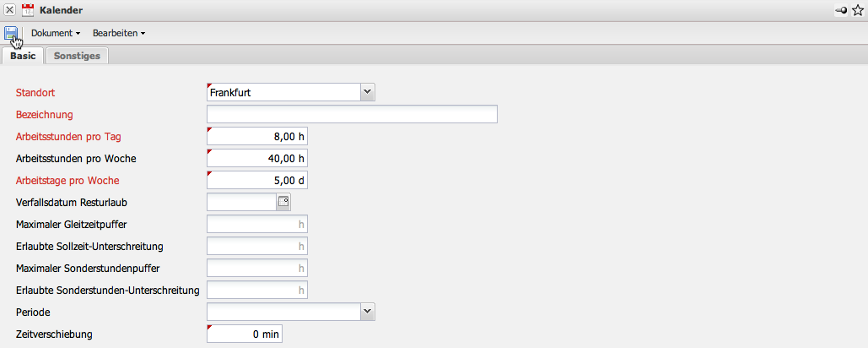Screen dimensions: 868x348
Task: Expand the Periode dropdown arrow
Action: pos(367,312)
